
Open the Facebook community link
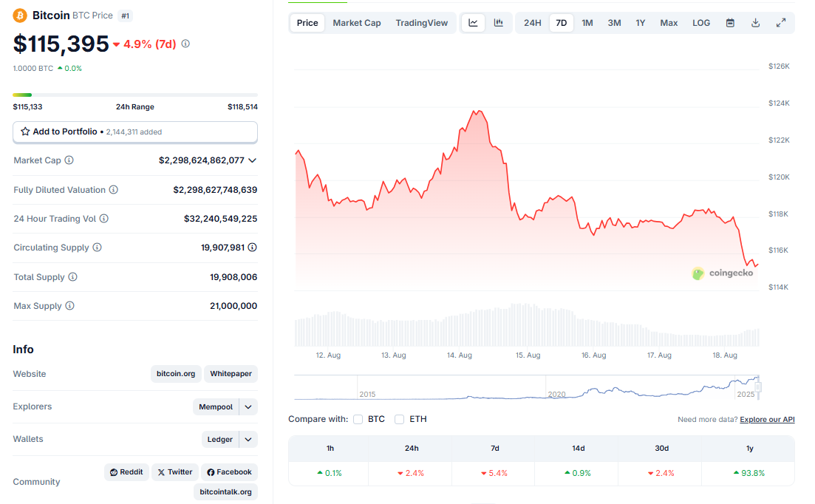229,471
